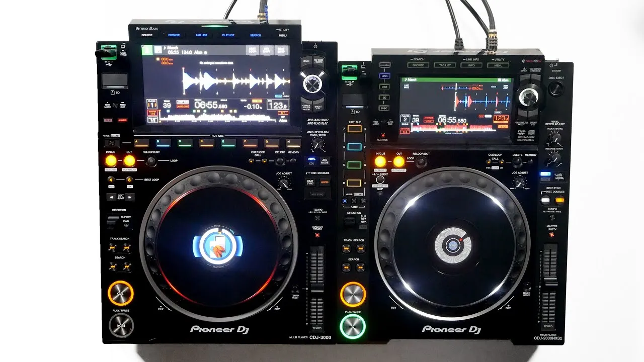Trigger hot cue E pad on the CDJ-3000
The width and height of the screenshot is (644, 362).
coord(229,143)
